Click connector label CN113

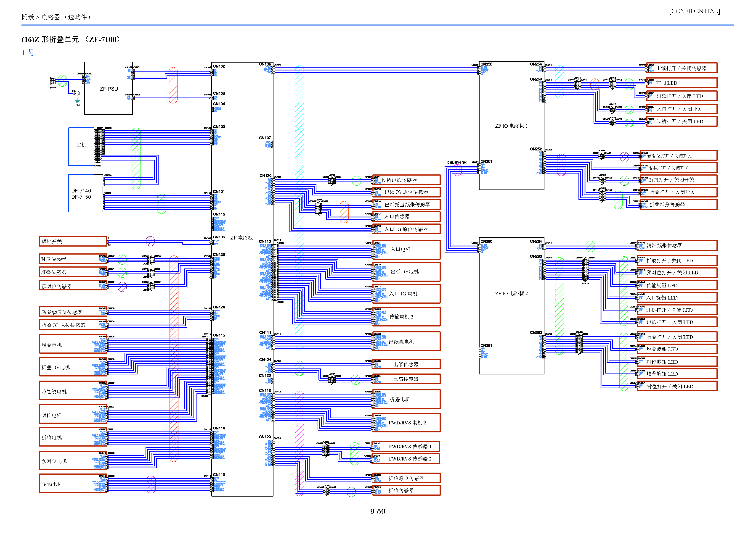[x=219, y=475]
